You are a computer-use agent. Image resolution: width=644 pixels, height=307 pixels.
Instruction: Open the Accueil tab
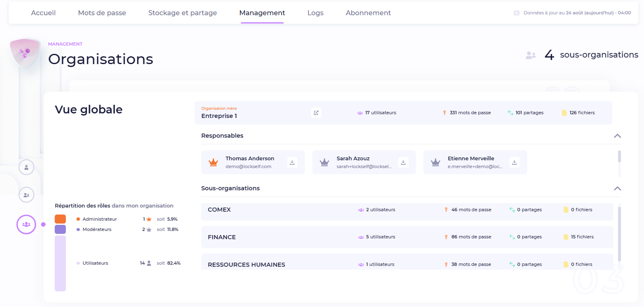[x=43, y=13]
